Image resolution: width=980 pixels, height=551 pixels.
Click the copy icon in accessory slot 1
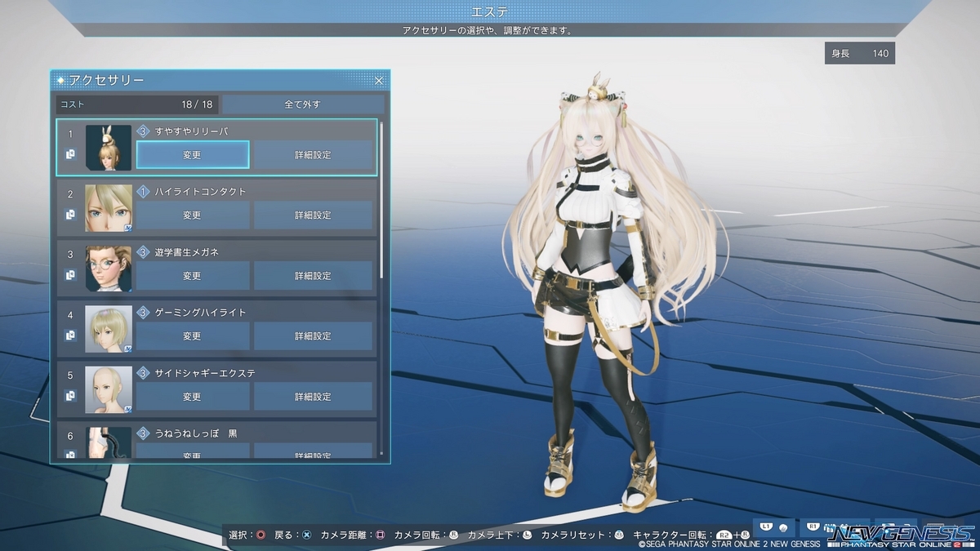click(x=71, y=153)
